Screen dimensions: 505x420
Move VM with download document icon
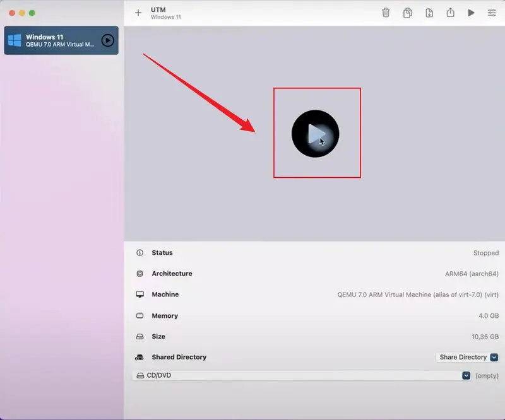[x=429, y=13]
